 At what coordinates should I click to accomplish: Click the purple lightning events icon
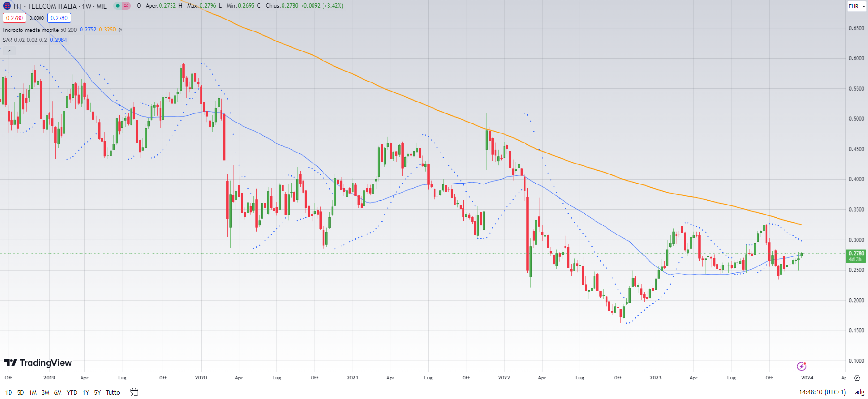[x=802, y=366]
